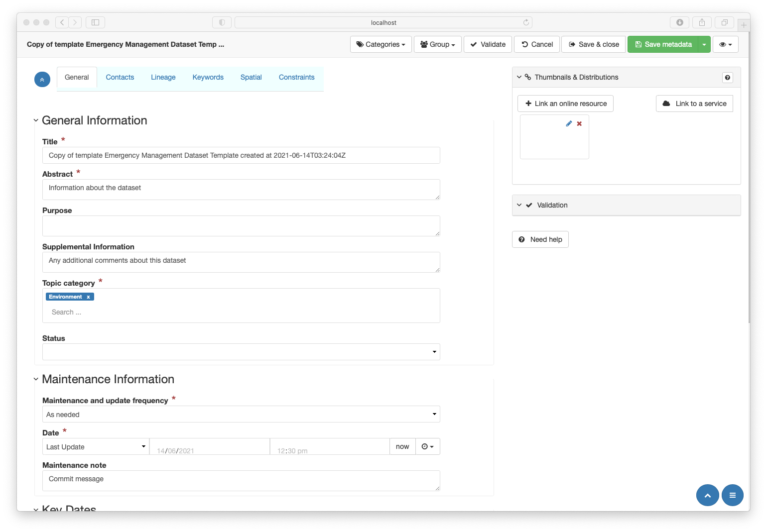Click the Topic category search field

point(241,312)
